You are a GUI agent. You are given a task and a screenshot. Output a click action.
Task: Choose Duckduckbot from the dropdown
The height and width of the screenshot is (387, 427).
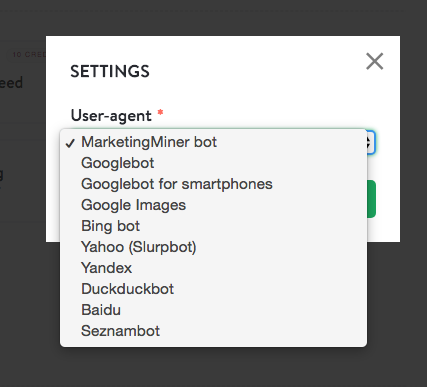click(213, 289)
